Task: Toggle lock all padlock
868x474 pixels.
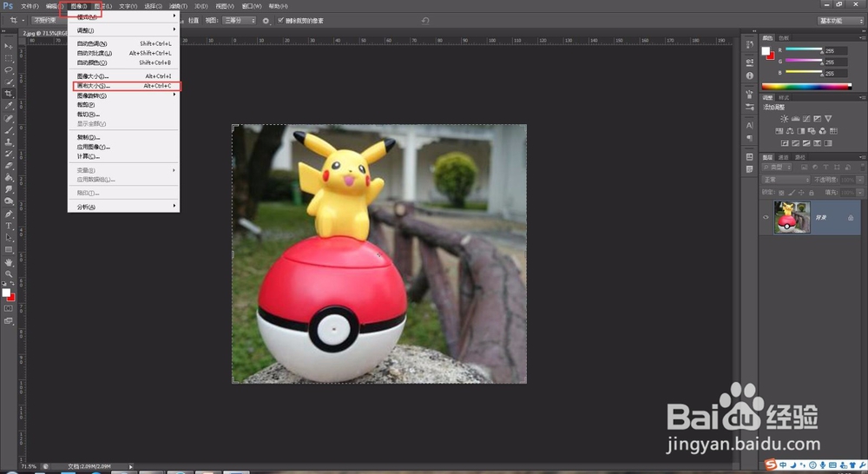Action: (x=812, y=192)
